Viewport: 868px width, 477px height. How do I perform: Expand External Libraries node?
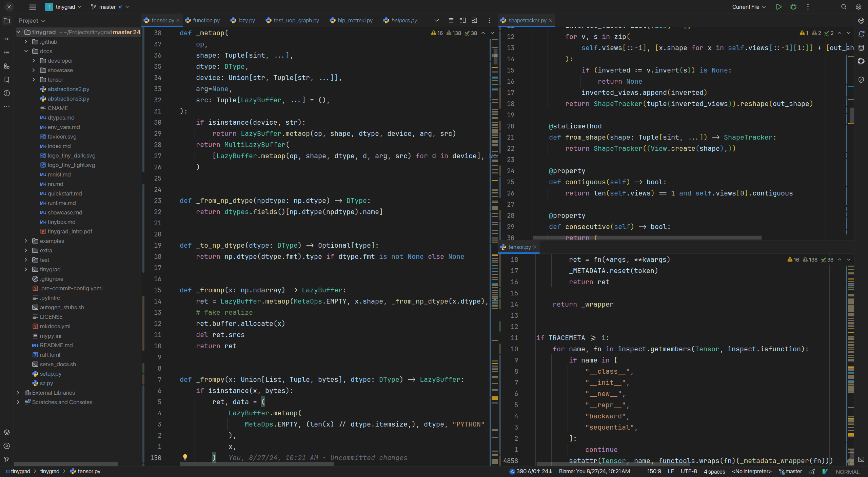pos(18,393)
